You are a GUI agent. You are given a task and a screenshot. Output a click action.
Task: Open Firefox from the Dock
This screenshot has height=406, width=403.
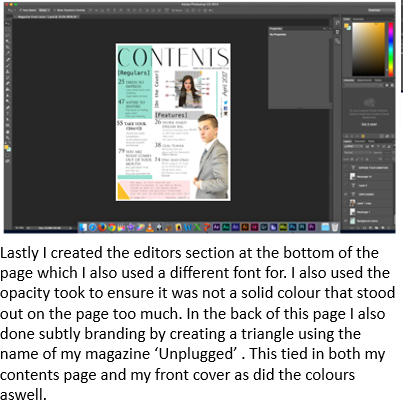pos(102,227)
